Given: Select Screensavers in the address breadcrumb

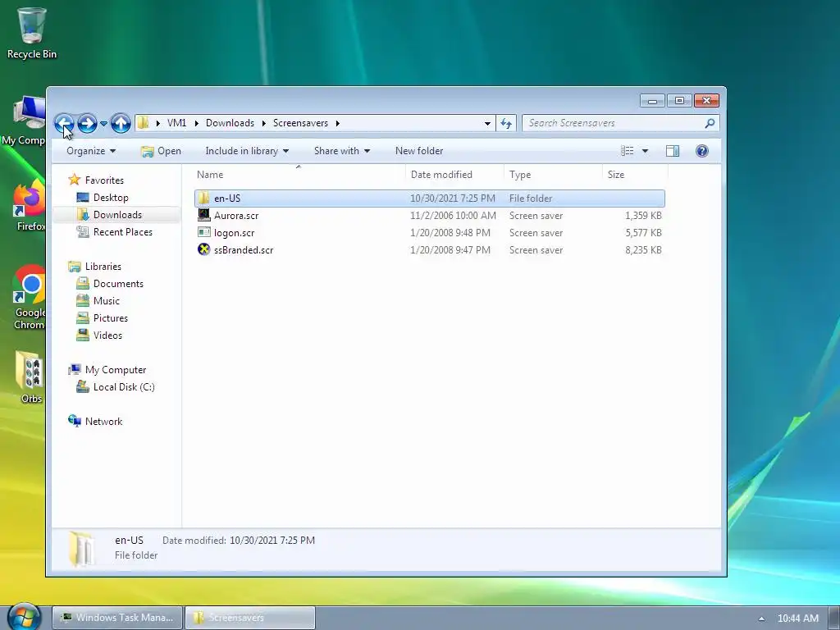Looking at the screenshot, I should point(300,123).
